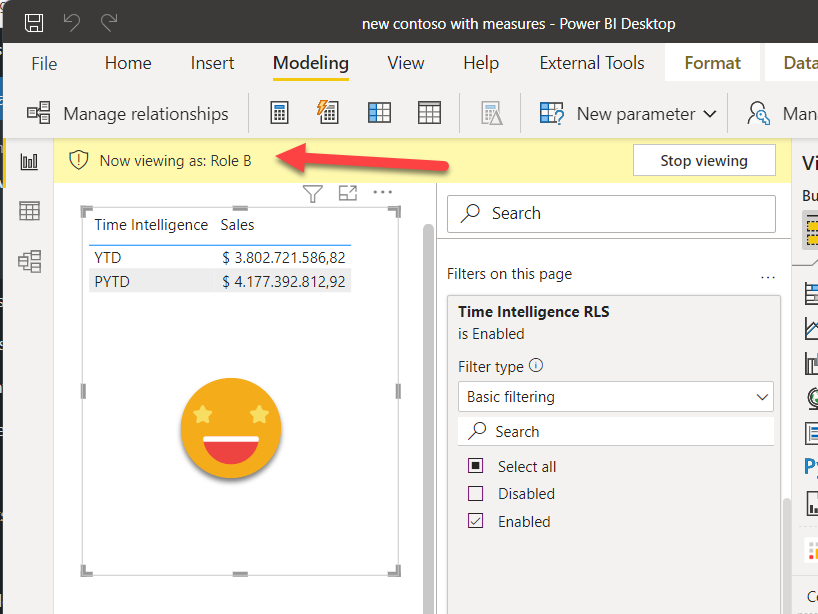Click the Quick measure lightning icon
818x614 pixels.
pyautogui.click(x=327, y=113)
